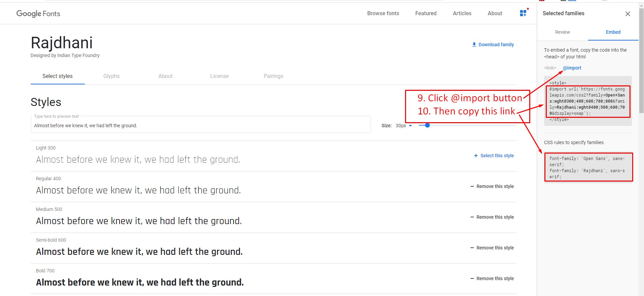Image resolution: width=644 pixels, height=296 pixels.
Task: Click the side panel scrollbar
Action: [x=641, y=61]
